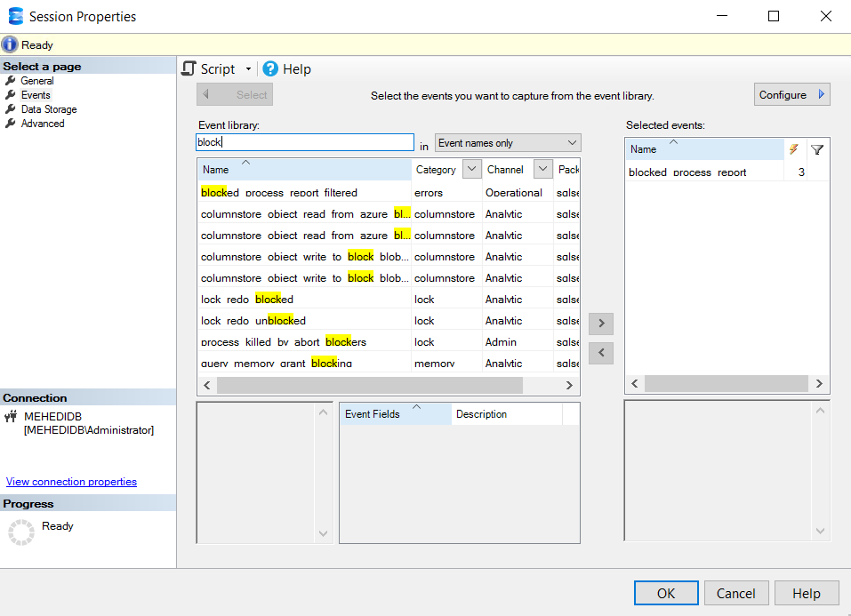Click the lightning bolt actions column icon
Viewport: 851px width, 616px height.
click(x=794, y=149)
